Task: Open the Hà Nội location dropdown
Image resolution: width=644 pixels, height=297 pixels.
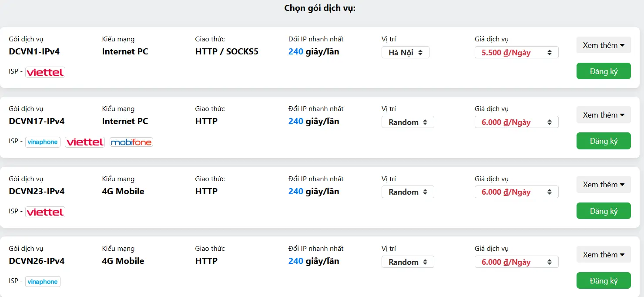Action: click(405, 53)
